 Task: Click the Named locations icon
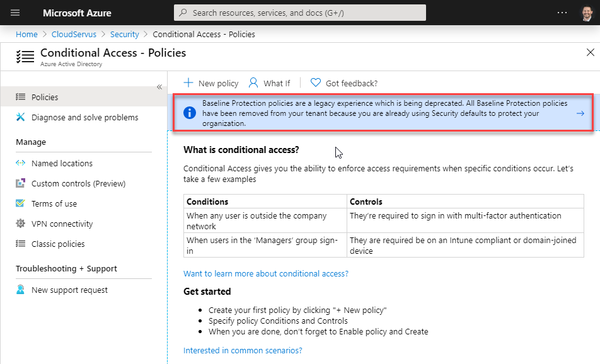point(20,163)
